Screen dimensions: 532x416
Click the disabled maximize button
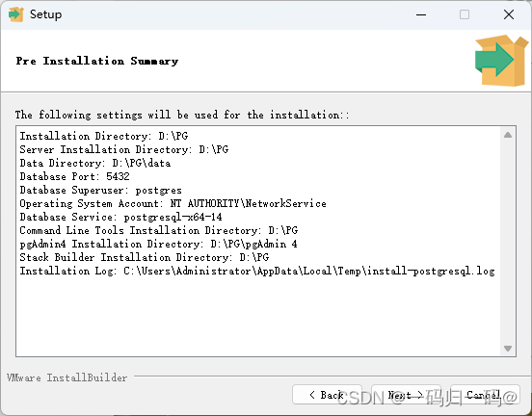click(465, 14)
